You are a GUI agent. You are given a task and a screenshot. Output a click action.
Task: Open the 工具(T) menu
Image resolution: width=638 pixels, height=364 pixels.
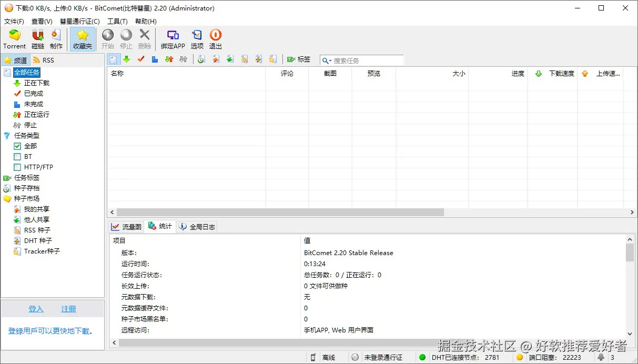tap(117, 22)
